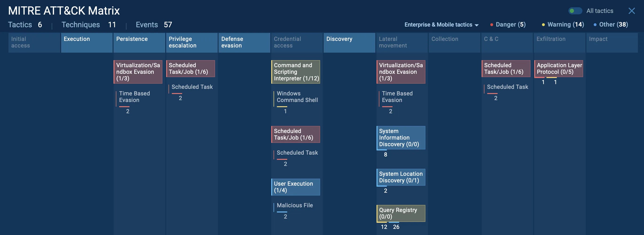Select the Defense evasion tactic header
644x235 pixels.
click(244, 43)
